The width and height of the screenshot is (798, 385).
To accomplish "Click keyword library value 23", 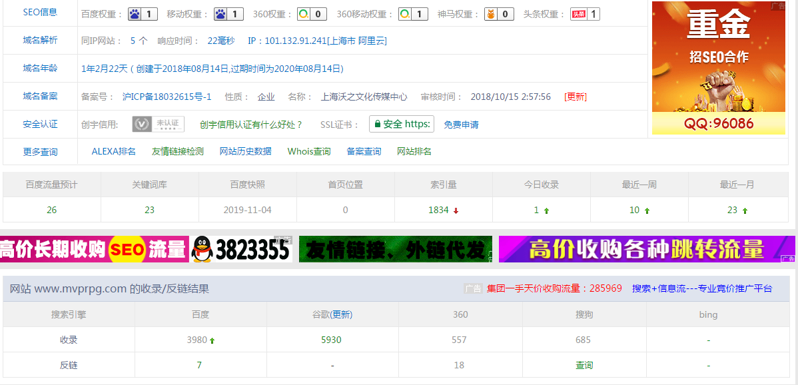I will coord(149,210).
